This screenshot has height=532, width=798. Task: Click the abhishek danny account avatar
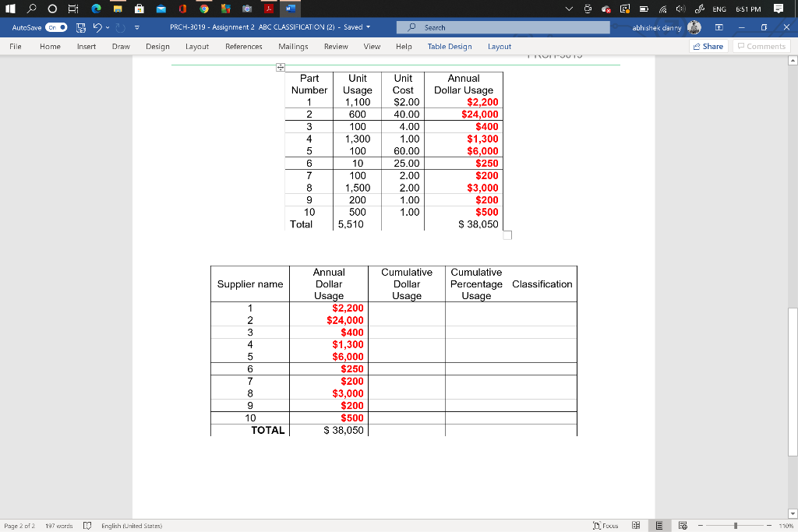pos(694,27)
